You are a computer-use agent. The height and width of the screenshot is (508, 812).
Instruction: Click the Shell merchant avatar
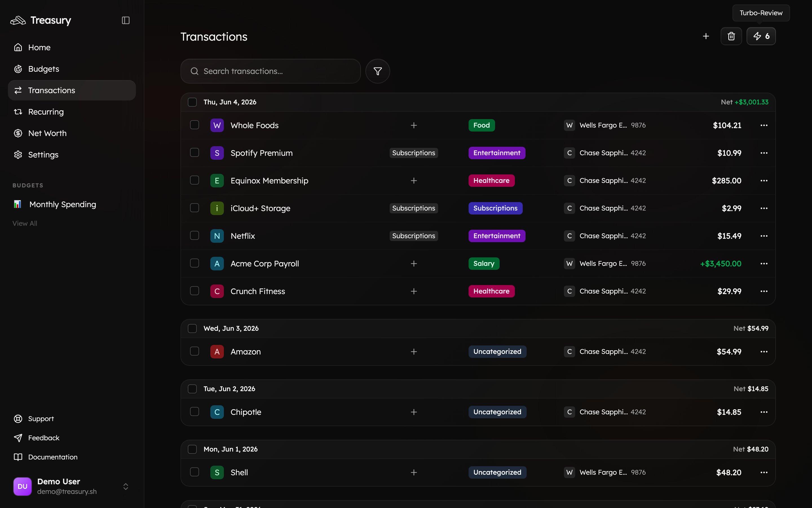click(x=217, y=473)
